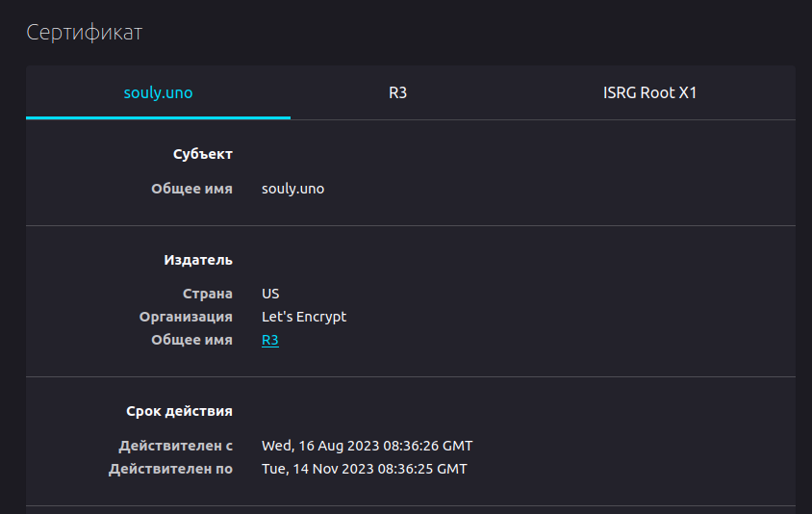Switch to the souly.uno certificate tab
812x514 pixels.
pos(158,93)
